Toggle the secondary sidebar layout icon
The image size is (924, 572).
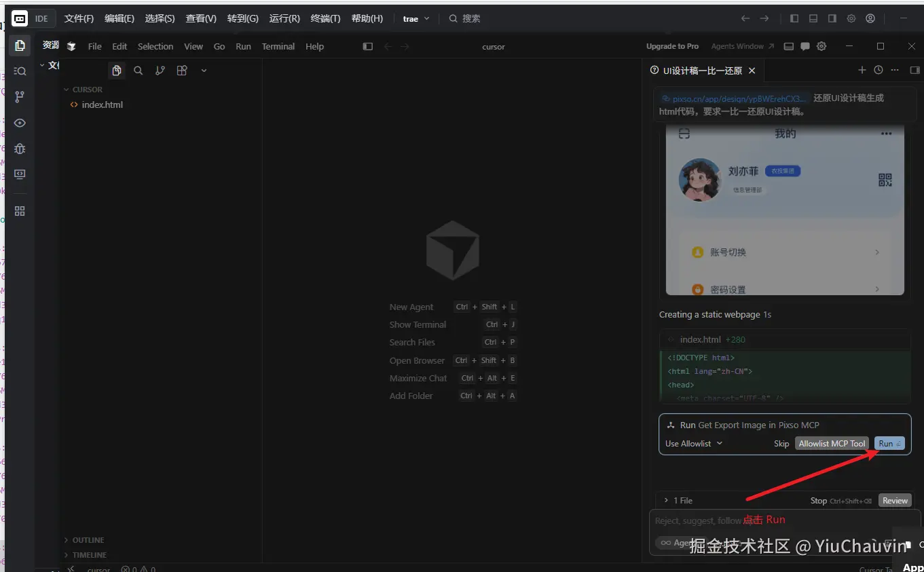coord(832,18)
